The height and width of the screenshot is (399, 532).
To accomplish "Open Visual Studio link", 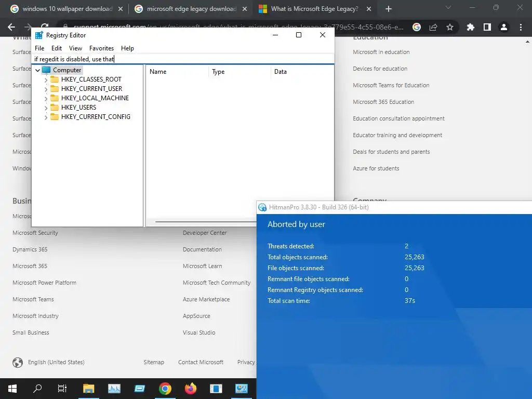I will [199, 332].
